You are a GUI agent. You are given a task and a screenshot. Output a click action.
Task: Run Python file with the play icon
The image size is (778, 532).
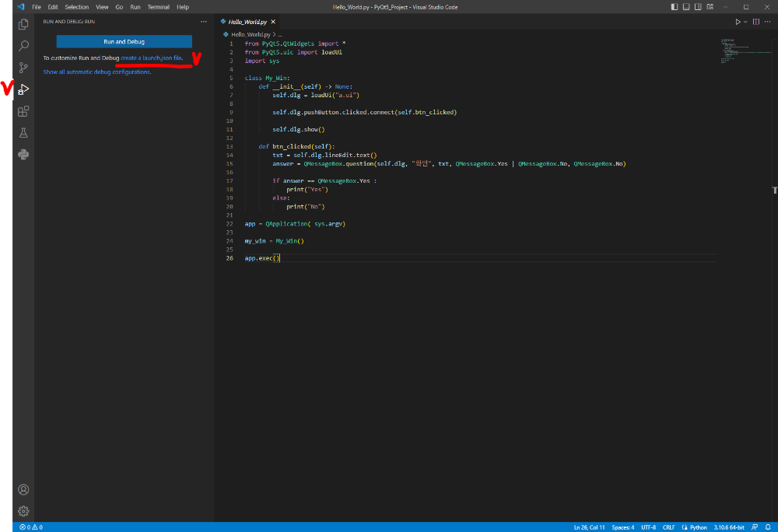(738, 22)
